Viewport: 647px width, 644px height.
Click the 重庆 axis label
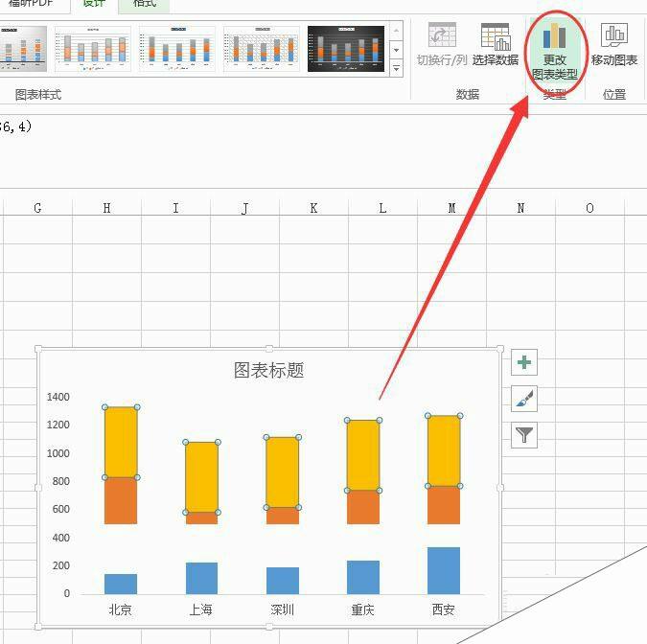pos(362,609)
